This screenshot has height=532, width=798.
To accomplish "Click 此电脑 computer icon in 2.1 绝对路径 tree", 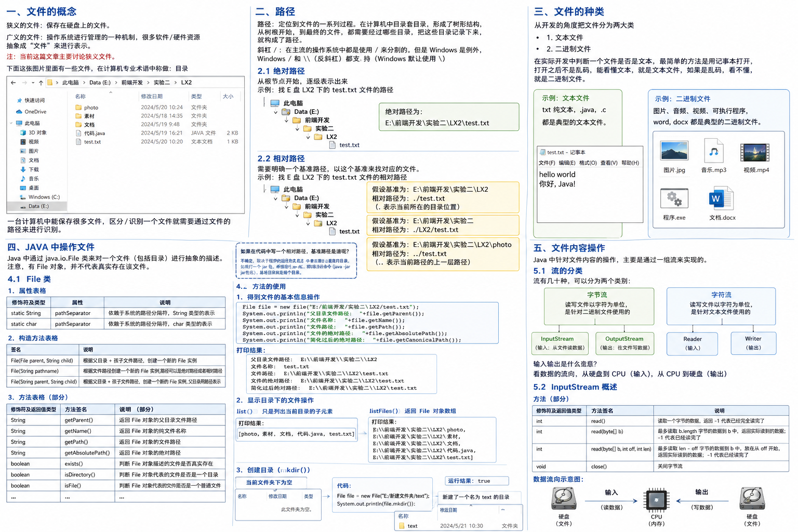I will pyautogui.click(x=275, y=103).
